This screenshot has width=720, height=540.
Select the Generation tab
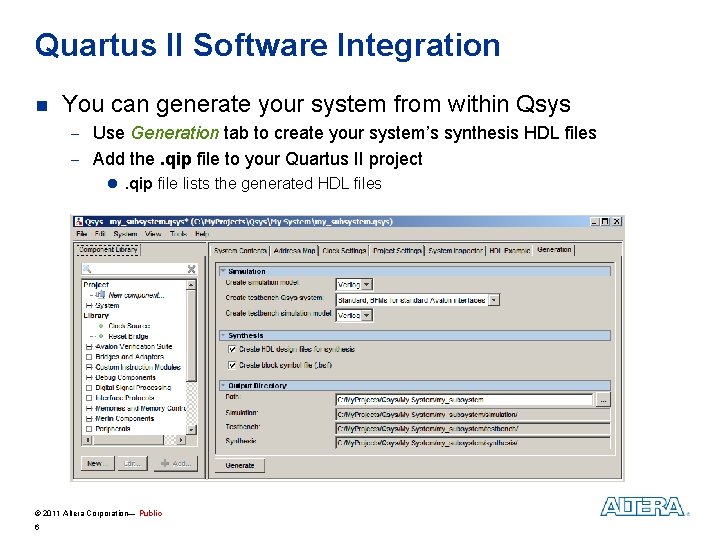554,249
